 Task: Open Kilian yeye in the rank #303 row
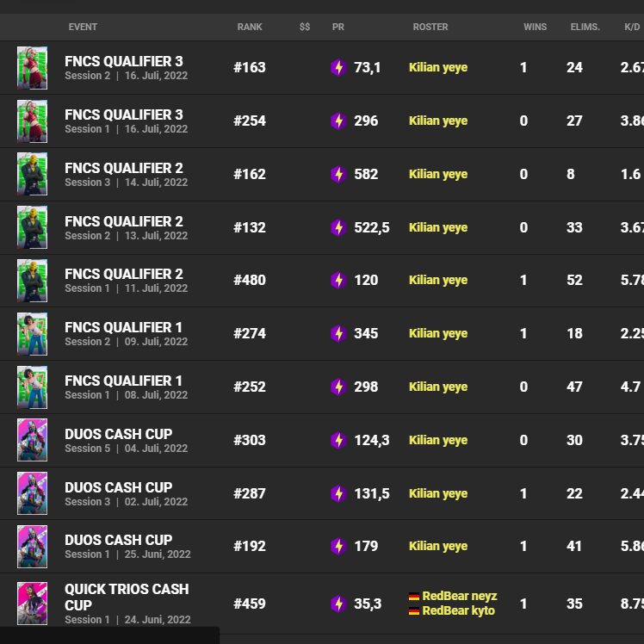(438, 440)
